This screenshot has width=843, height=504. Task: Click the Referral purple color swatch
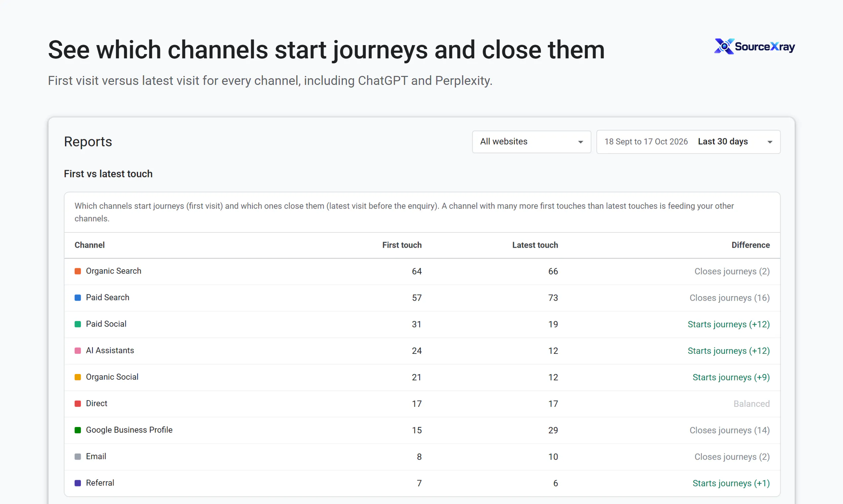[x=78, y=483]
